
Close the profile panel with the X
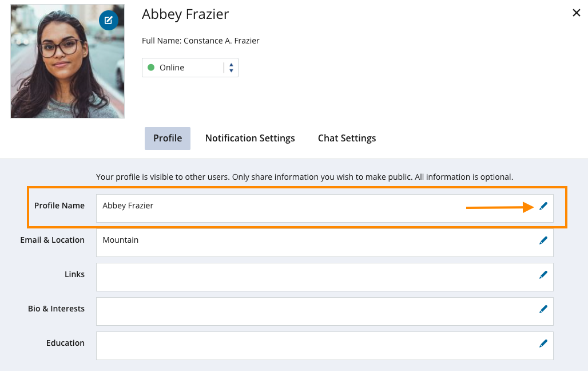coord(577,13)
